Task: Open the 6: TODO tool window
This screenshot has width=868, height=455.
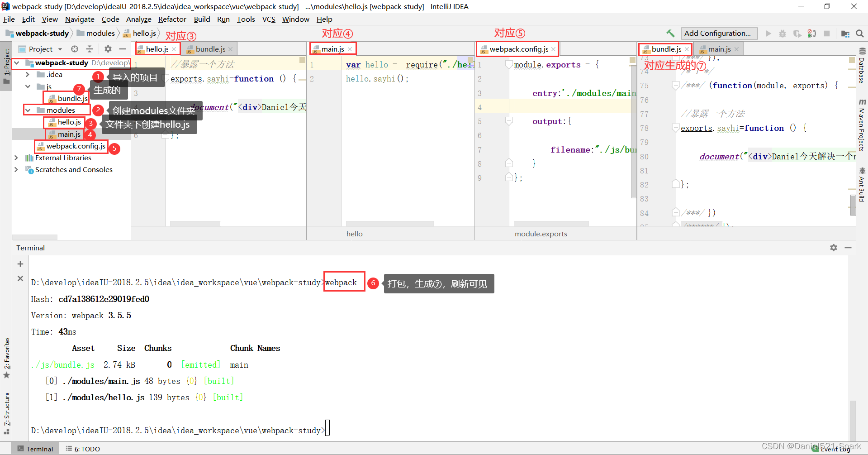Action: tap(83, 449)
